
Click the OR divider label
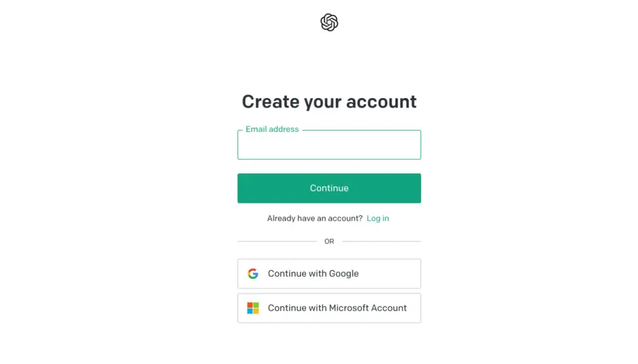coord(328,242)
